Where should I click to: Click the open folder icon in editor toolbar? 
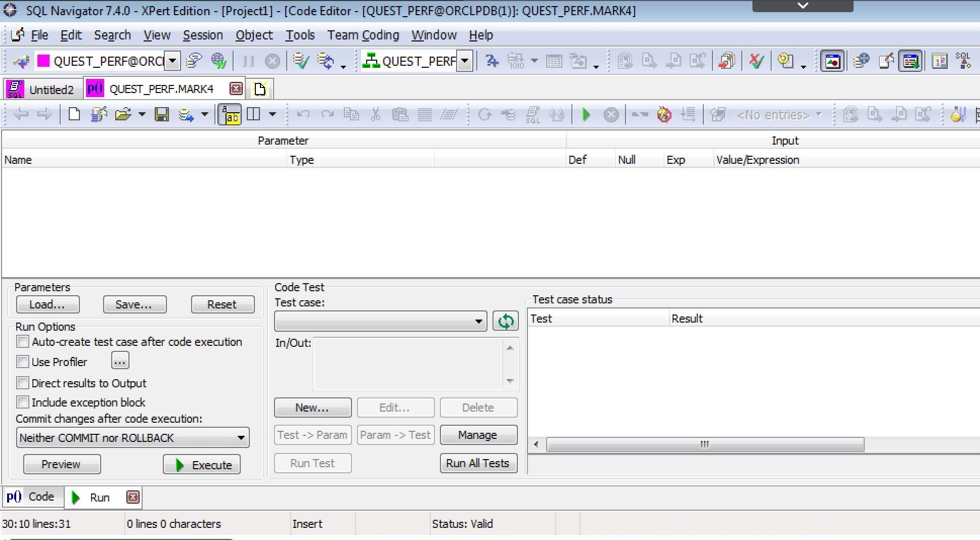(x=123, y=115)
